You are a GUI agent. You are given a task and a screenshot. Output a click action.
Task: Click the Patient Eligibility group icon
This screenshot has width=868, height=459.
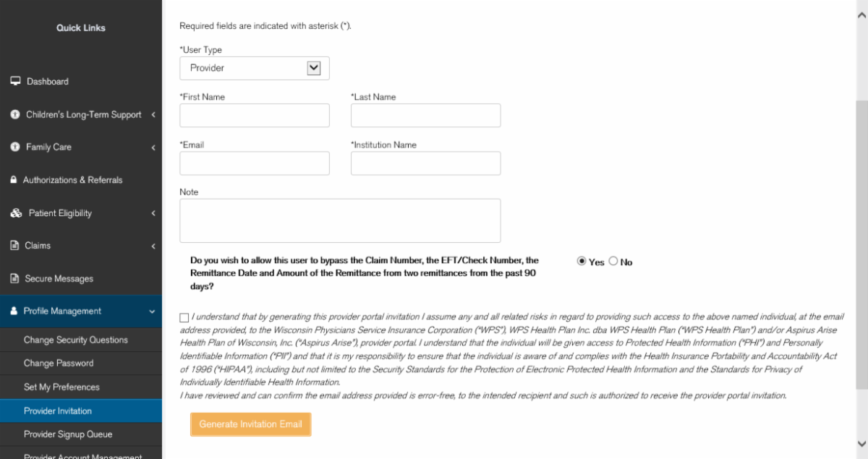(16, 213)
